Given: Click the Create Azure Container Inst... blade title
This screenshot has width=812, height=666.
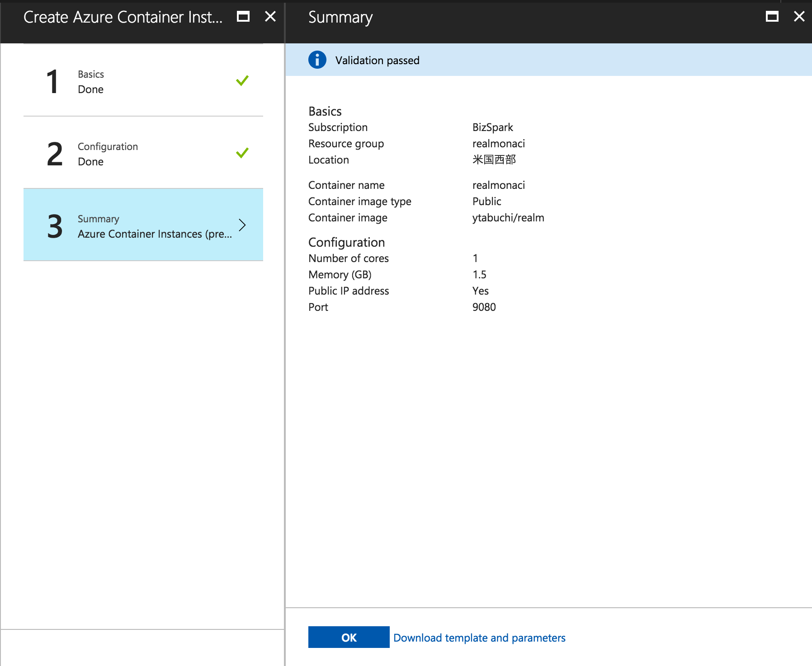Looking at the screenshot, I should [x=123, y=17].
